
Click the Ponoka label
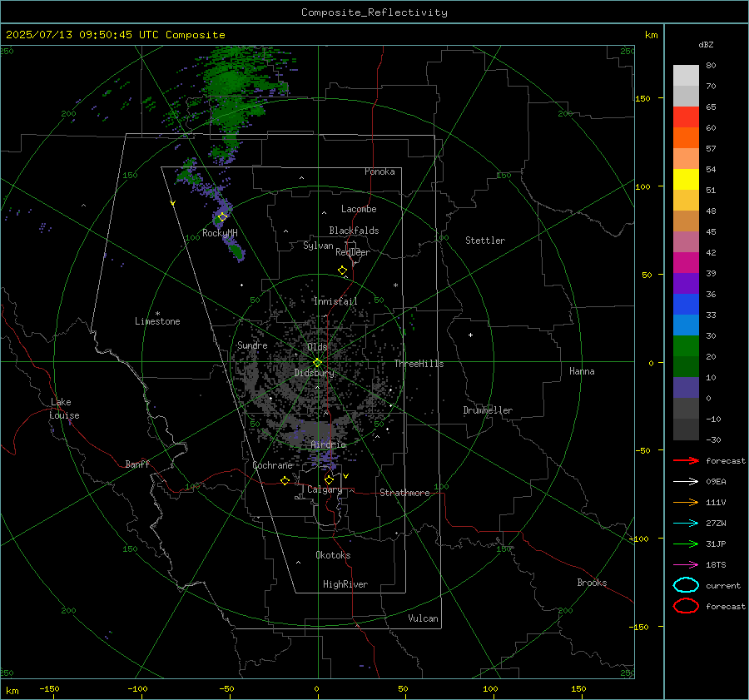pyautogui.click(x=379, y=171)
